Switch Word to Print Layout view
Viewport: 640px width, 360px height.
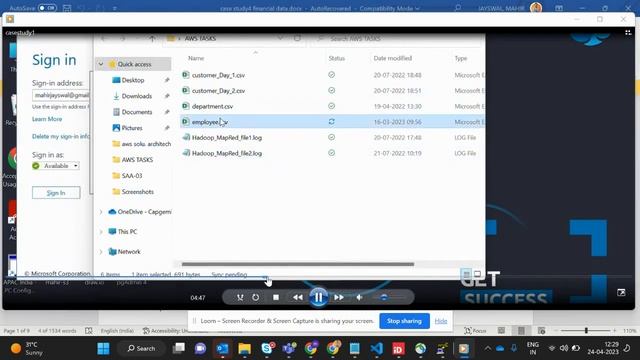521,331
